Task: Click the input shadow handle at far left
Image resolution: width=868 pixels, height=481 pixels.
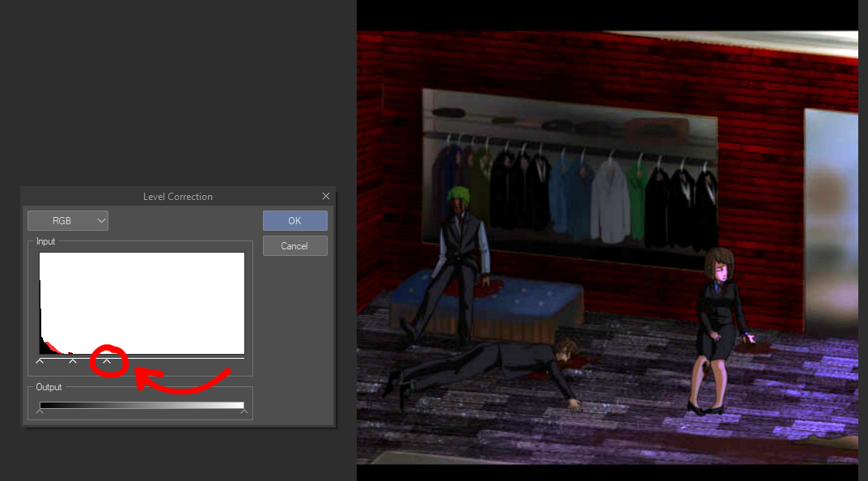Action: click(40, 361)
